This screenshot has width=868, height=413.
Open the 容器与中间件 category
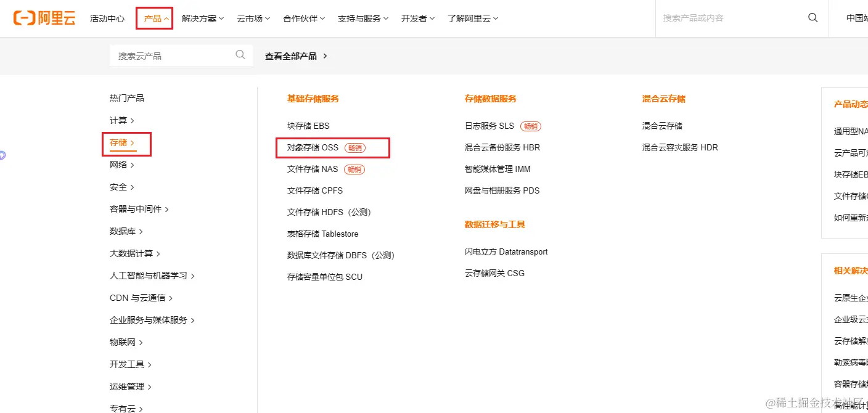[139, 209]
